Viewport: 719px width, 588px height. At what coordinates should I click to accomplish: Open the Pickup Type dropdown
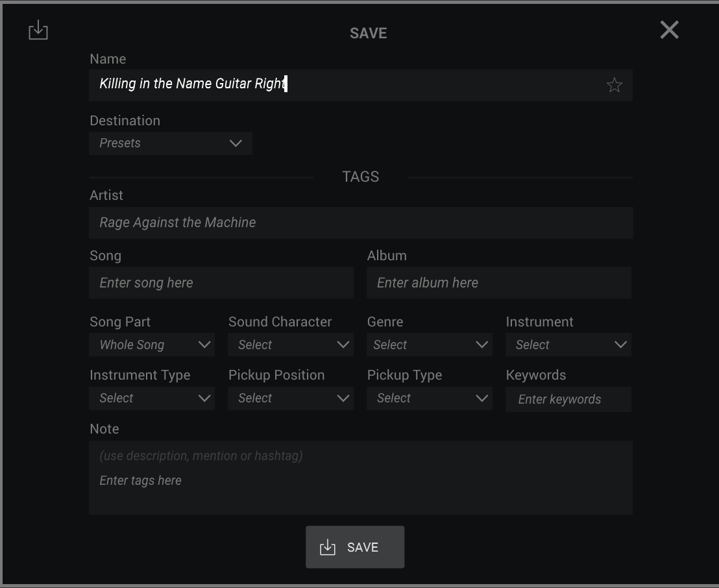[x=429, y=398]
